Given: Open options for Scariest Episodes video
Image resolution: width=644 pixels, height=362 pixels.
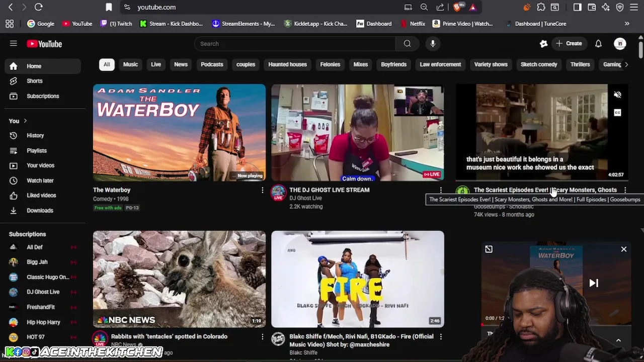Looking at the screenshot, I should 625,190.
